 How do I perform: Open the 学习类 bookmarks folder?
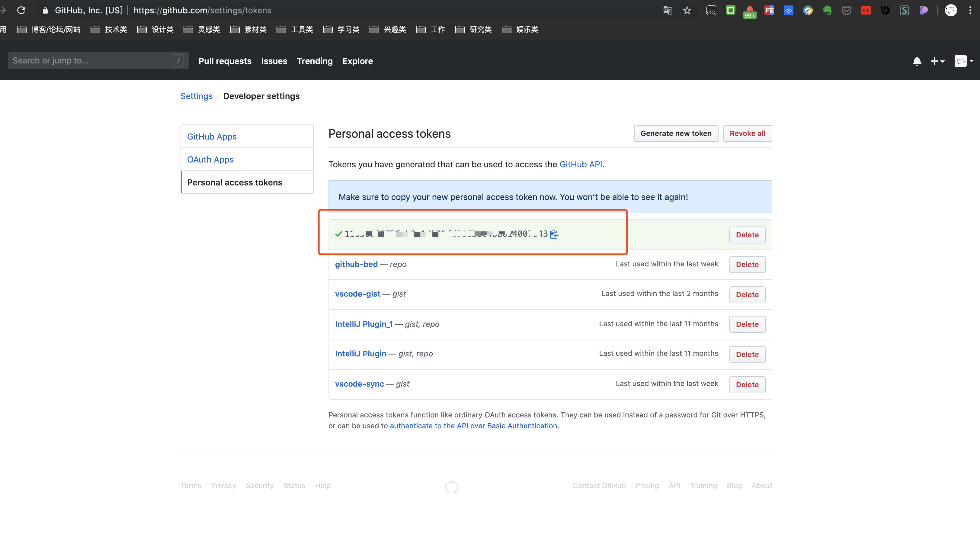tap(341, 29)
